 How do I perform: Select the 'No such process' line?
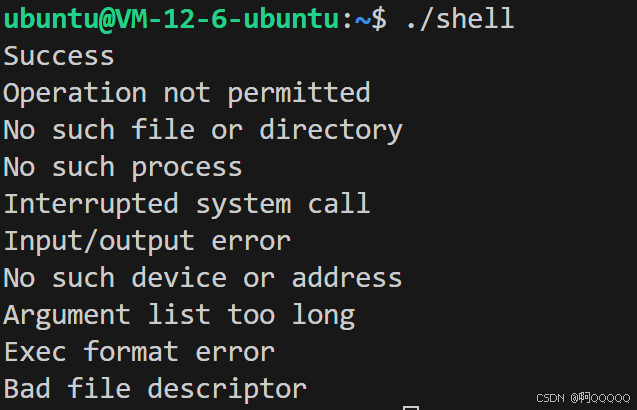(123, 167)
